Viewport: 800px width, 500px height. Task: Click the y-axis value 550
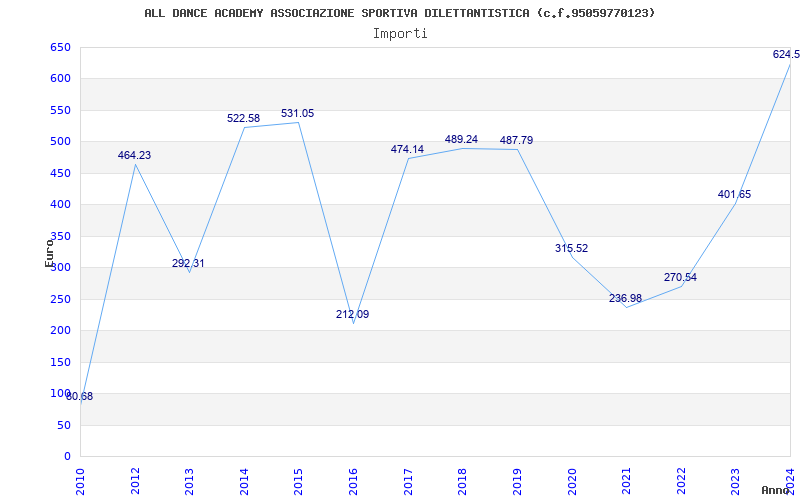tap(60, 111)
